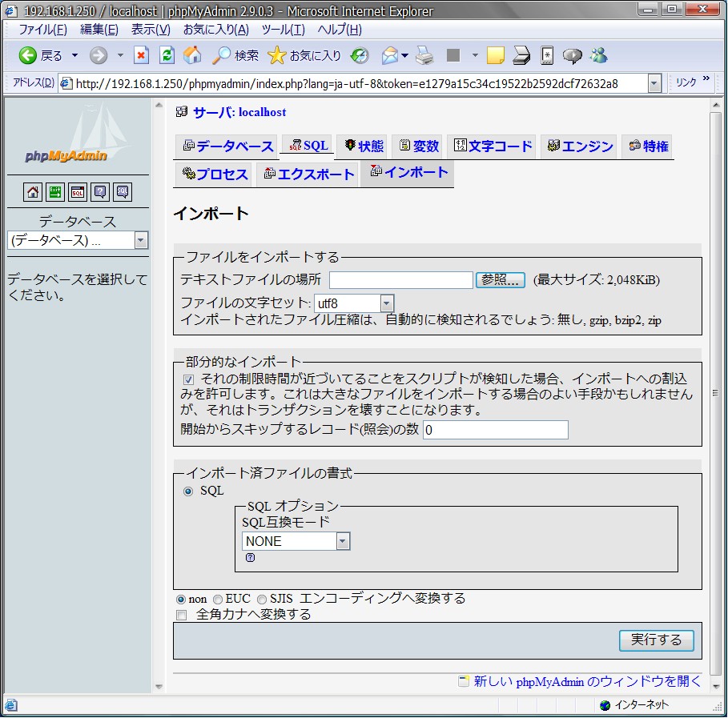
Task: Click the Print icon in toolbar
Action: (424, 55)
